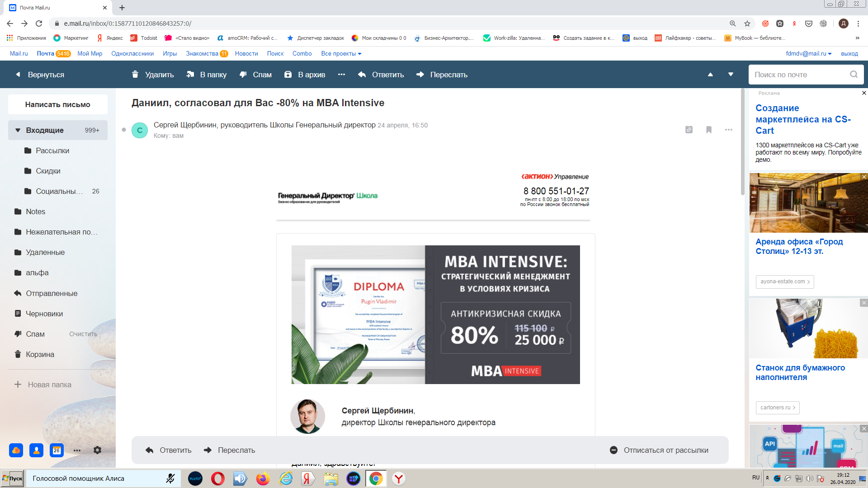This screenshot has width=868, height=488.
Task: Open the Мой Мир portal tab
Action: [x=90, y=53]
